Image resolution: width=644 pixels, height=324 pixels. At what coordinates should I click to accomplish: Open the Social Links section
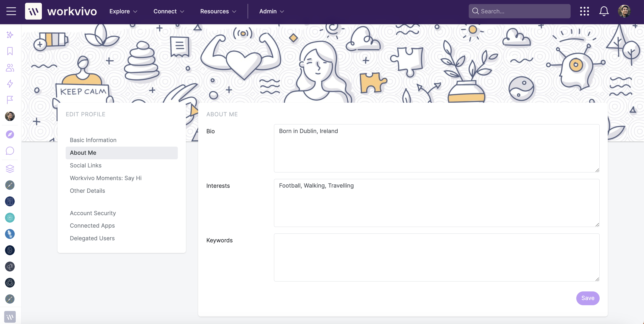point(86,165)
